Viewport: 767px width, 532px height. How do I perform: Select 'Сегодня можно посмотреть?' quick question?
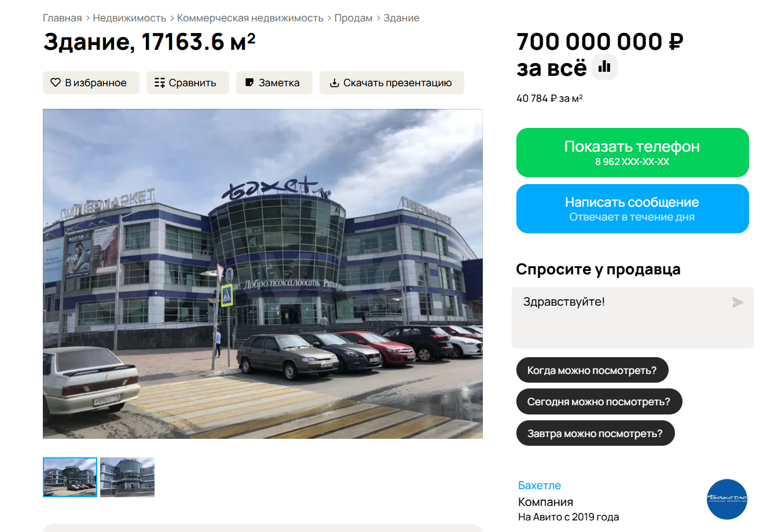[599, 402]
